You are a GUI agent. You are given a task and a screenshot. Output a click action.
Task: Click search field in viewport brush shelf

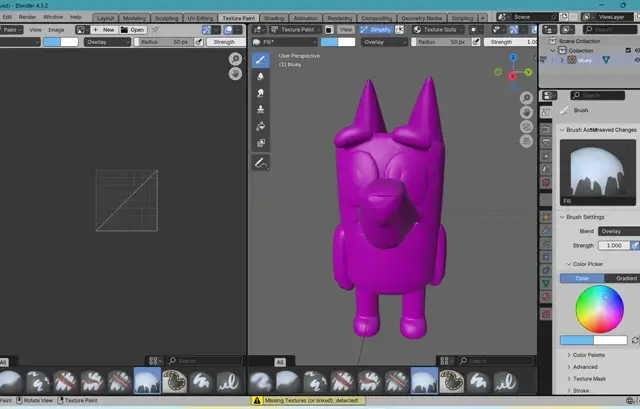point(495,361)
